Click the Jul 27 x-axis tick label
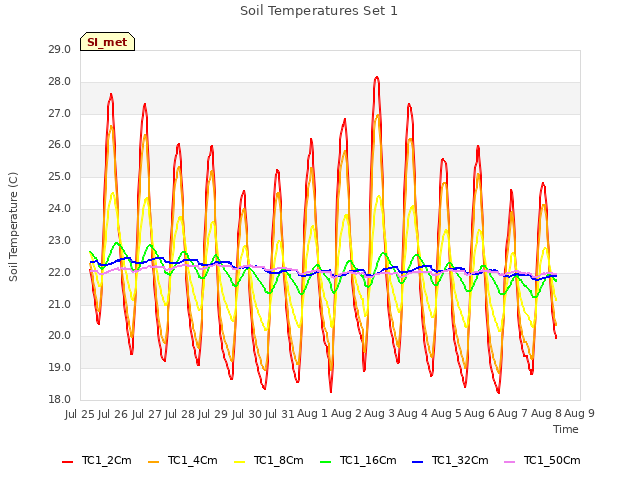The image size is (640, 480). [x=147, y=414]
